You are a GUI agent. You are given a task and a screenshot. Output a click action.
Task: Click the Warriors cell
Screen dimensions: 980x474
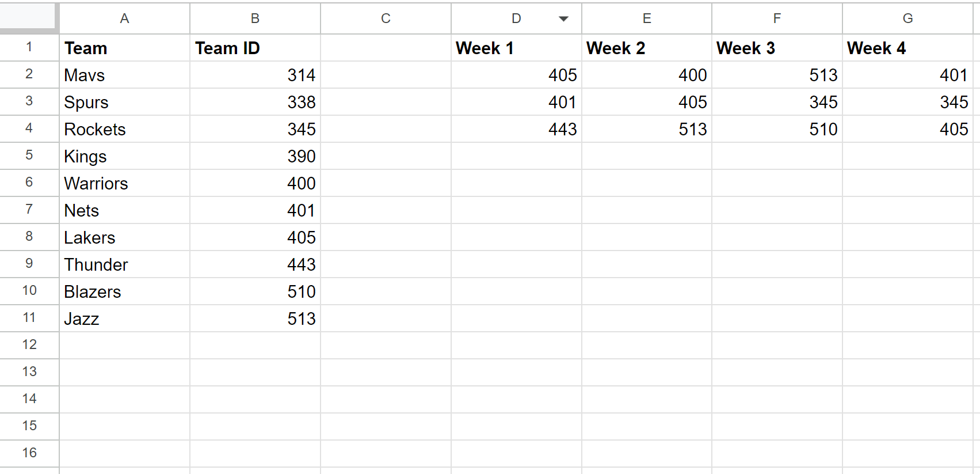(124, 183)
